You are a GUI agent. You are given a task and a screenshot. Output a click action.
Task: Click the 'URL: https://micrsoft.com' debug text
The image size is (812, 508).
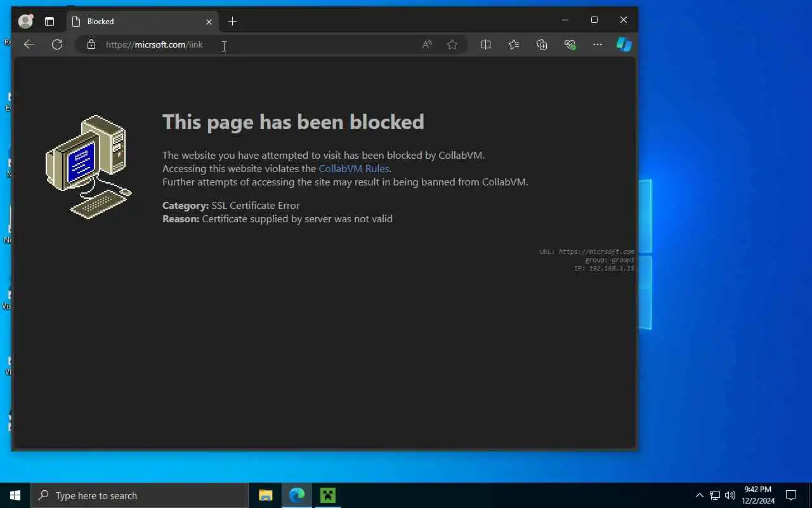pos(587,251)
